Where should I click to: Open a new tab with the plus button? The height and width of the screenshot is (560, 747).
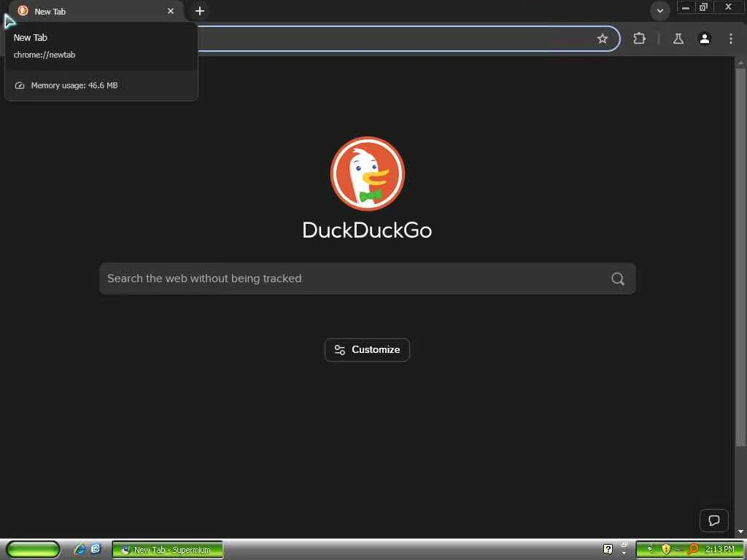point(200,11)
